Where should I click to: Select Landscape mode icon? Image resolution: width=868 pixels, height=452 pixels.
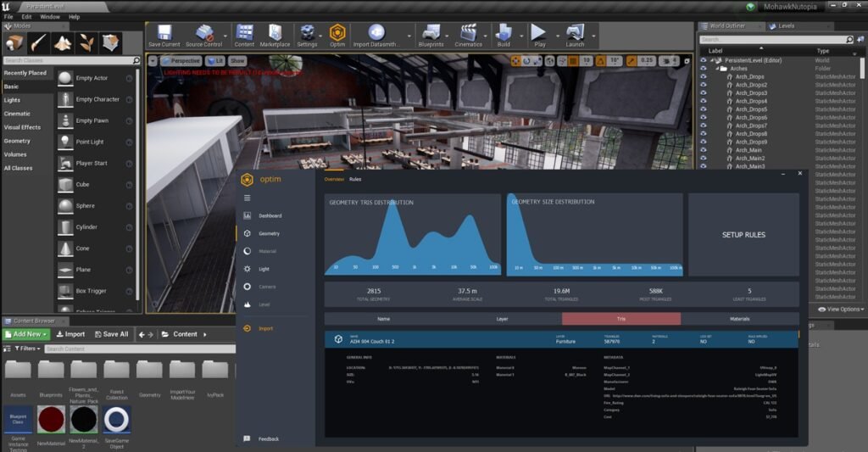[63, 42]
